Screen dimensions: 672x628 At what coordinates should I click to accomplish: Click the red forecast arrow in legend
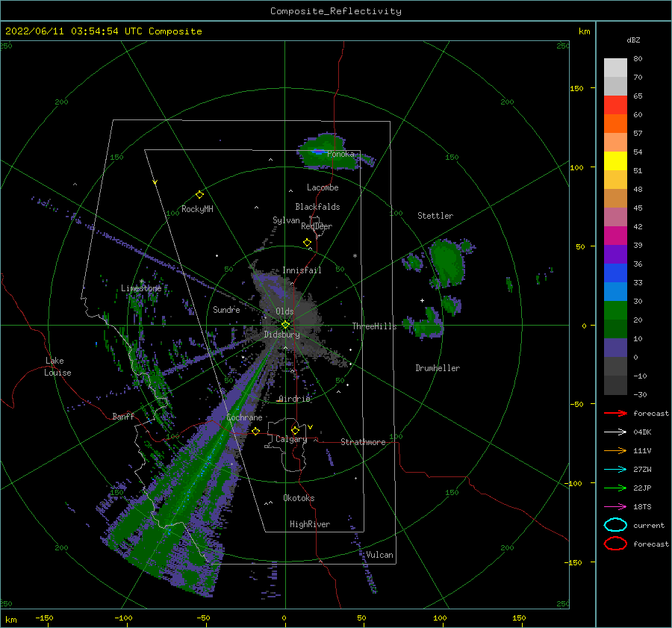click(x=615, y=413)
